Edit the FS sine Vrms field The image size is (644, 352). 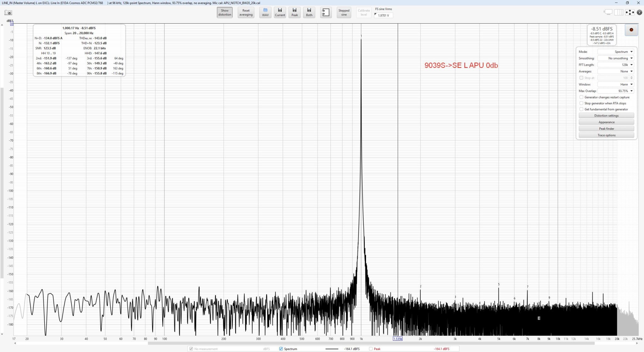tap(384, 15)
